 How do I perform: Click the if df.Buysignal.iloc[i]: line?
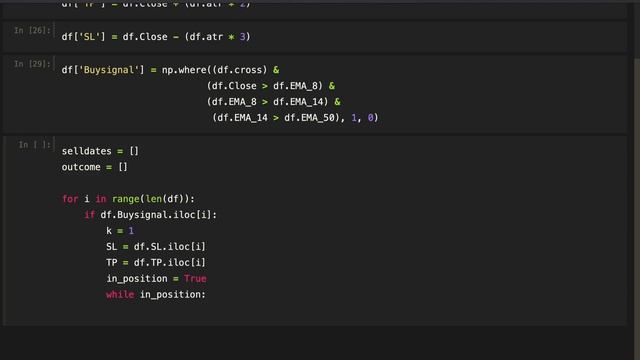[x=151, y=215]
